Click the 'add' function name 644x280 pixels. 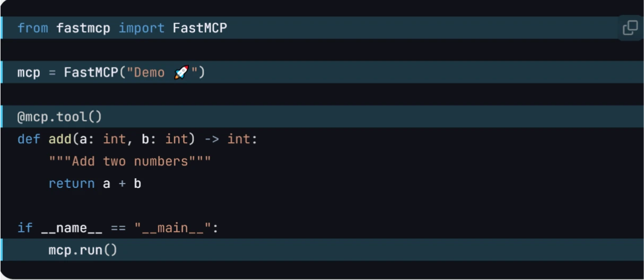coord(60,139)
